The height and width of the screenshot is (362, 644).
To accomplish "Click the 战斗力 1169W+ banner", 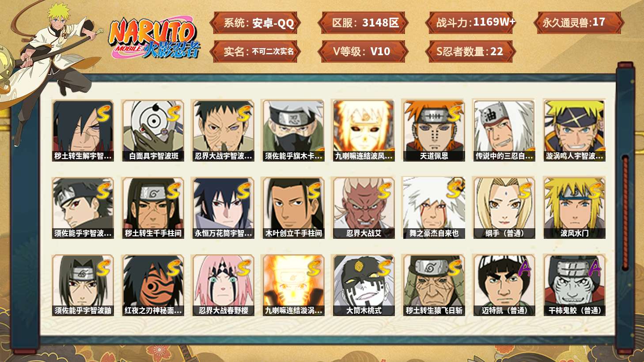I will coord(471,23).
